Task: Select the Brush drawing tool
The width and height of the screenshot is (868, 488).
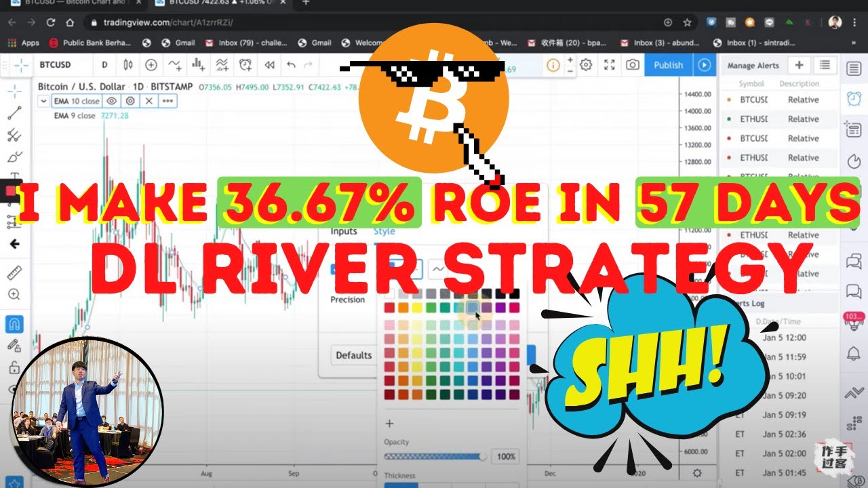Action: pos(14,157)
